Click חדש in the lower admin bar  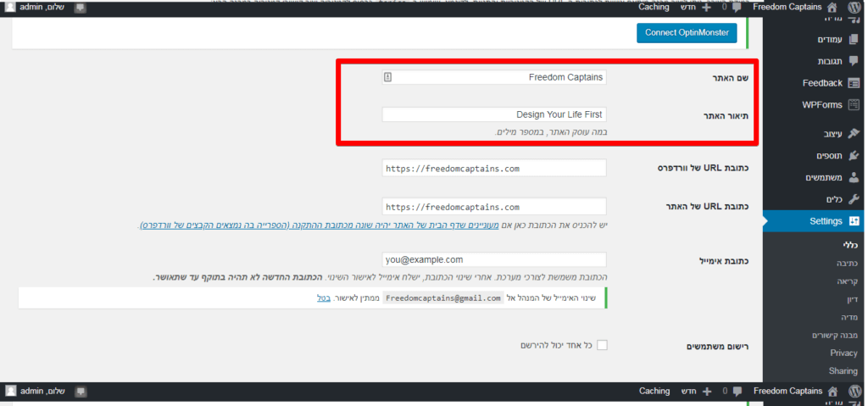[x=690, y=391]
